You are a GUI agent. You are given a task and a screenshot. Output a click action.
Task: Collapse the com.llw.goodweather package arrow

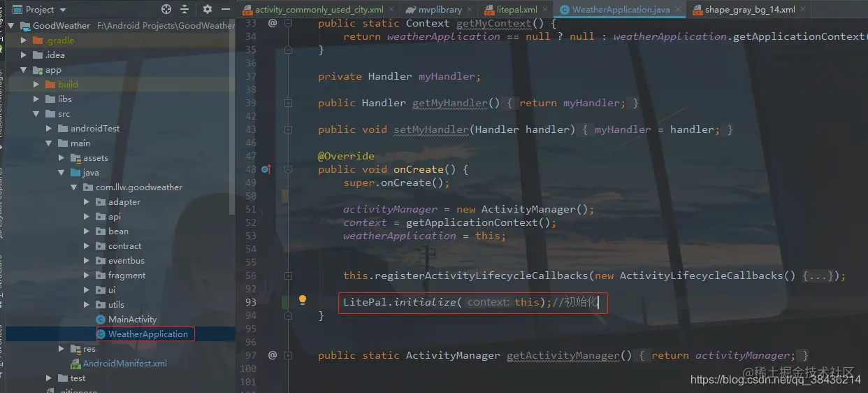click(75, 187)
